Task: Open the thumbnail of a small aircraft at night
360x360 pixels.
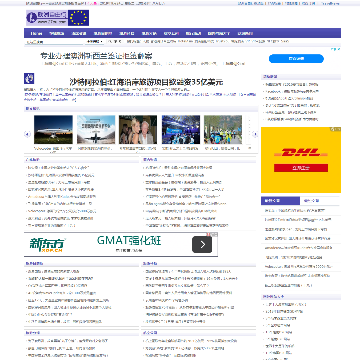Action: tap(53, 130)
